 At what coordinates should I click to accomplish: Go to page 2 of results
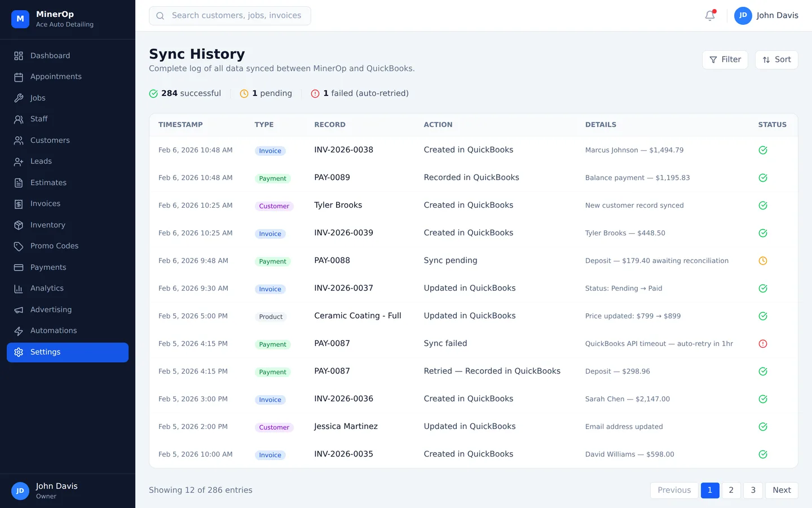coord(731,490)
